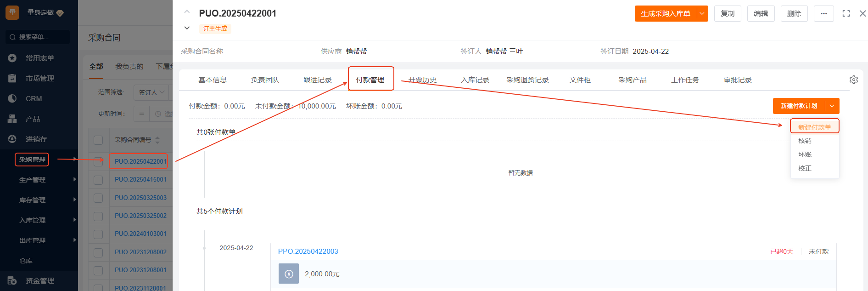The image size is (868, 291).
Task: Expand the 新建付款计划 dropdown arrow
Action: point(832,106)
